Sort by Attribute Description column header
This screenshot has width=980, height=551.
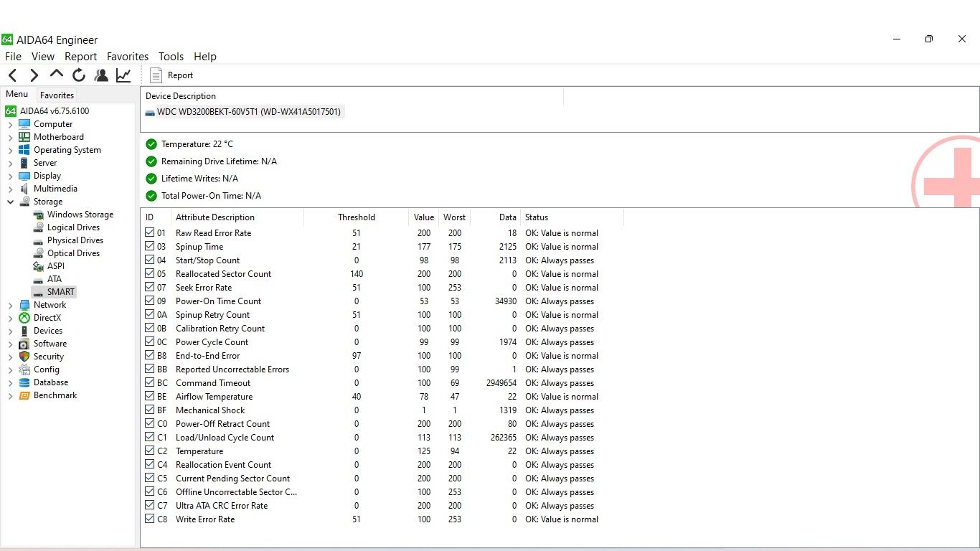(x=237, y=217)
